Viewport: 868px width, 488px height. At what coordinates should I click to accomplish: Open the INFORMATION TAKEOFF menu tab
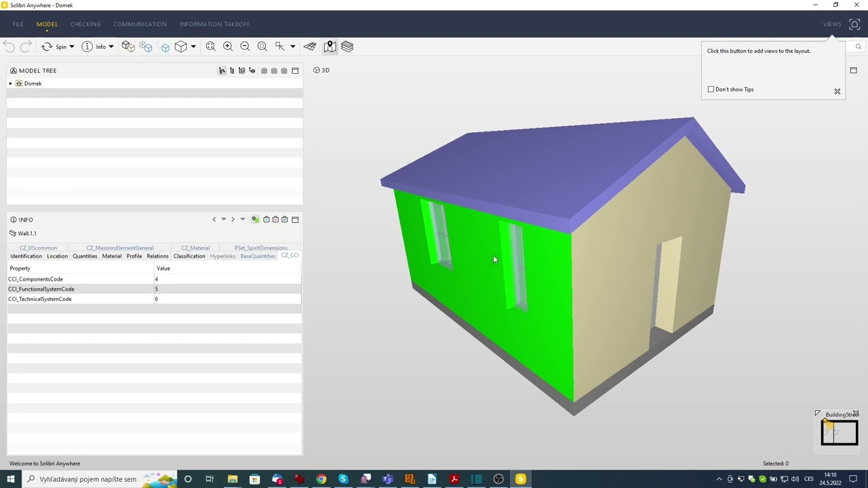click(x=214, y=24)
